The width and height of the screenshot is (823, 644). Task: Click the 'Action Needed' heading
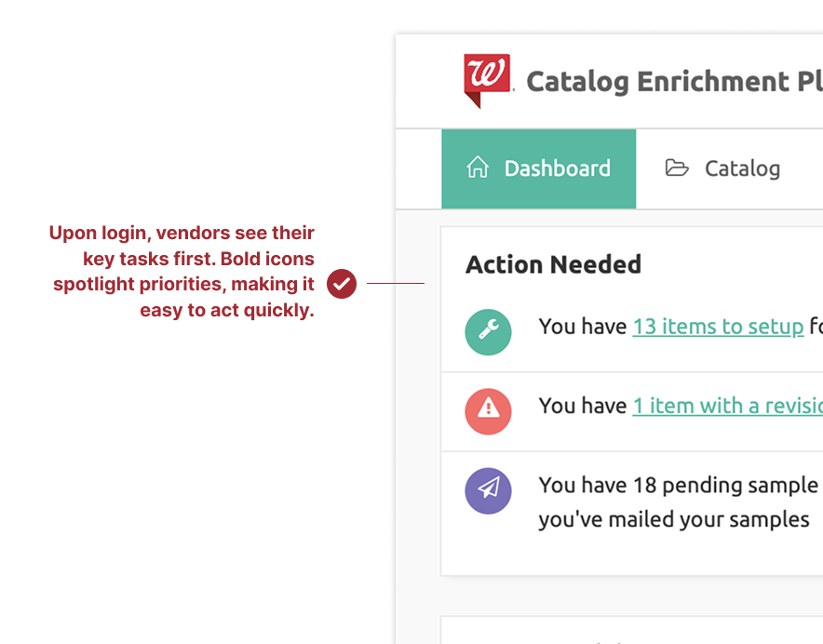coord(553,264)
